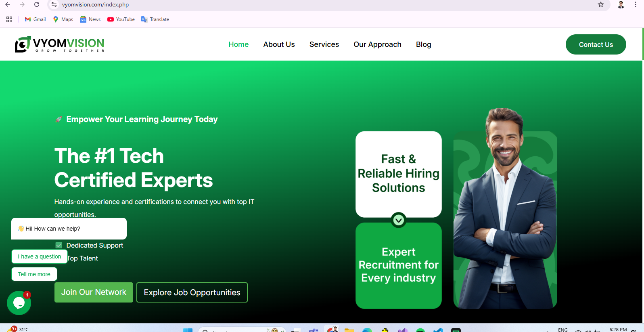Select the 'I have a question' chat option

click(x=40, y=256)
